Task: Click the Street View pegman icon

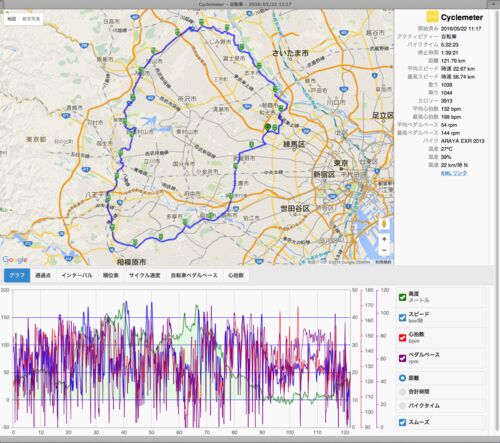Action: point(384,224)
